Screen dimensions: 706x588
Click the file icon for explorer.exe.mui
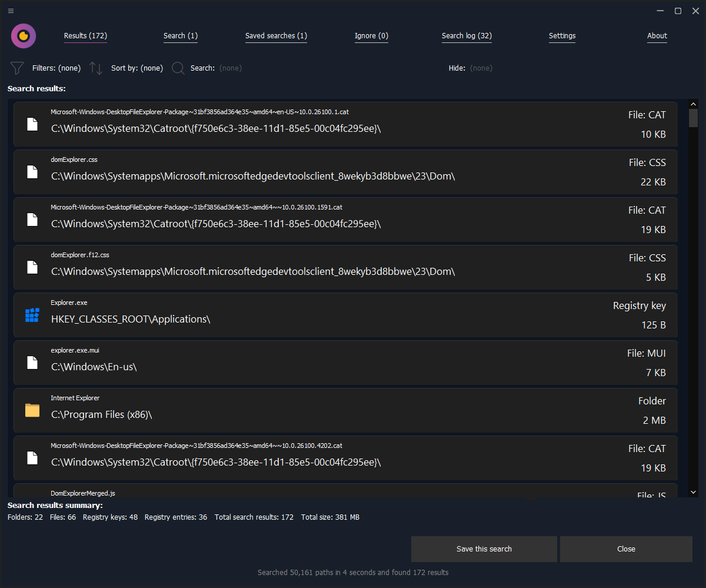pyautogui.click(x=32, y=363)
